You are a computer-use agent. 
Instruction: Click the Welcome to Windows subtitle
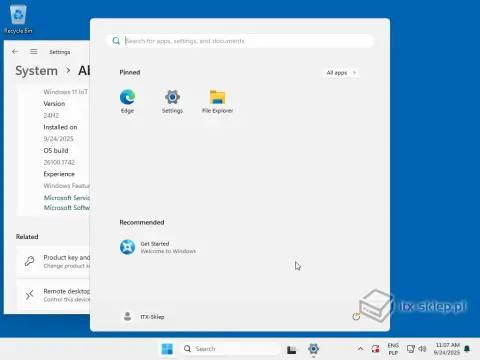click(168, 251)
